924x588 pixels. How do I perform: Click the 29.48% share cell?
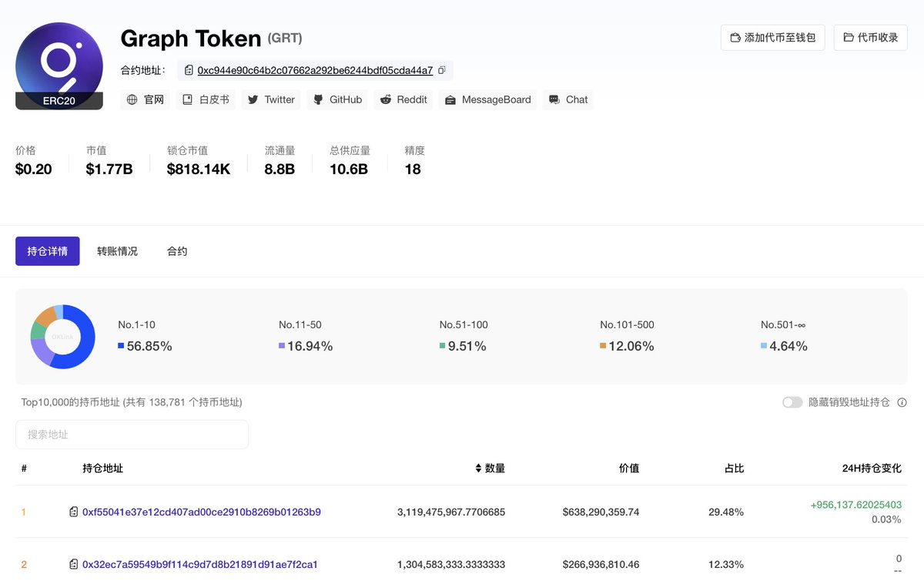(726, 512)
